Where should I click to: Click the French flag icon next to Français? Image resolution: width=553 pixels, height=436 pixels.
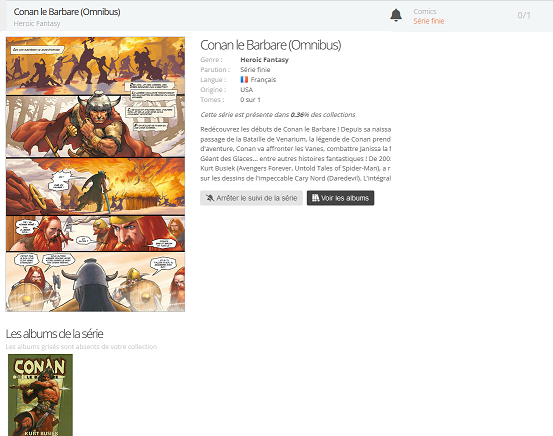244,79
